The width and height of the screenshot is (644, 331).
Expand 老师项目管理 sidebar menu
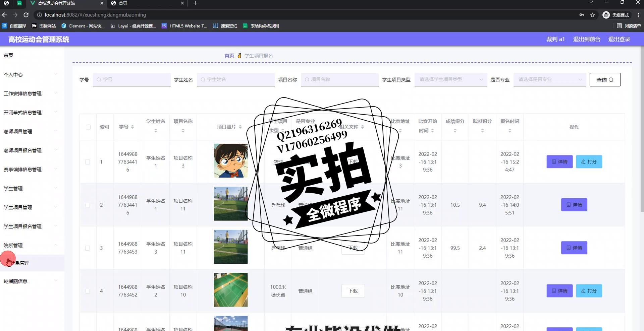(32, 131)
